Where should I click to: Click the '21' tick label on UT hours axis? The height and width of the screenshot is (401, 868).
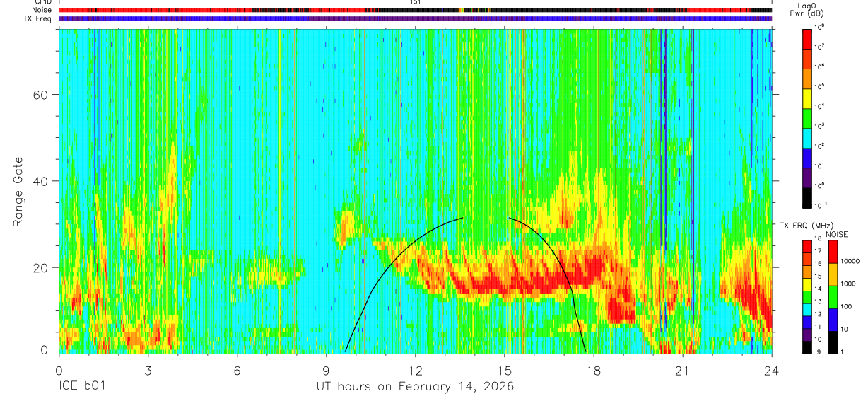(x=683, y=371)
